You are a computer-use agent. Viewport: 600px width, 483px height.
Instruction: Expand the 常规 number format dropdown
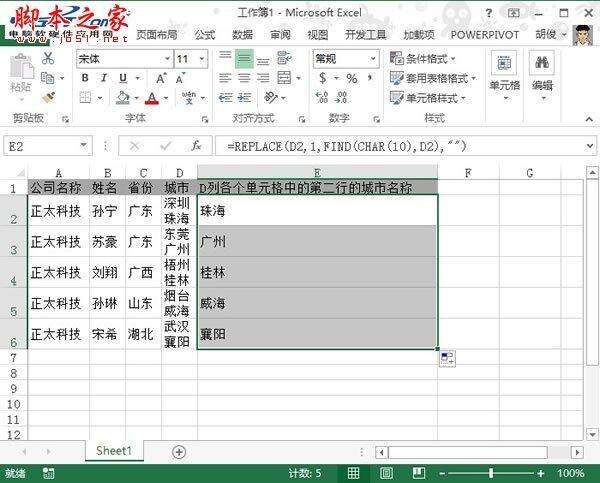[372, 59]
